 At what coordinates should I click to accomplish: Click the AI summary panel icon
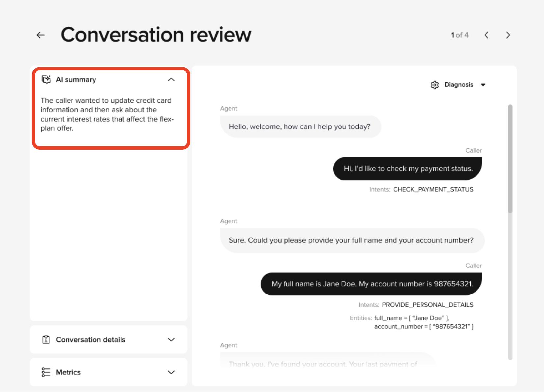coord(46,79)
